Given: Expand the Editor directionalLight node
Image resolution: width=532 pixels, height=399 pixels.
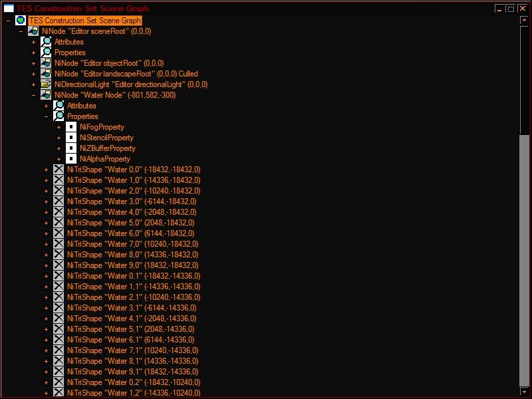Looking at the screenshot, I should (x=33, y=84).
